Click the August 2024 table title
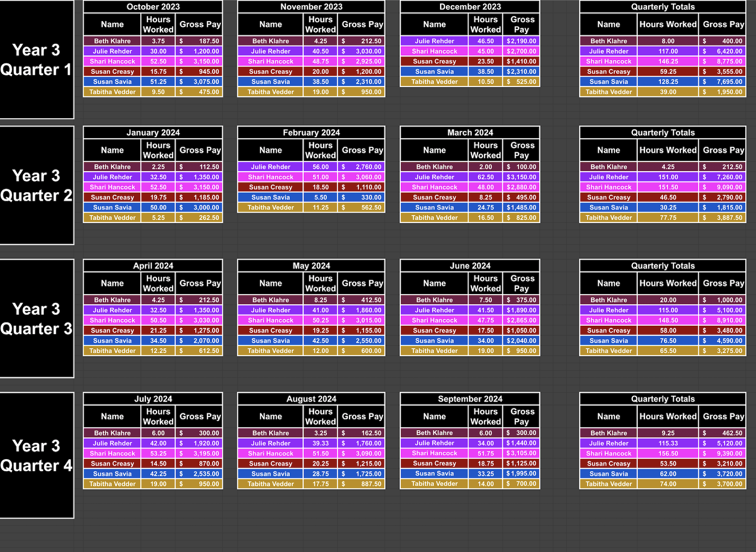The height and width of the screenshot is (552, 756). 311,399
